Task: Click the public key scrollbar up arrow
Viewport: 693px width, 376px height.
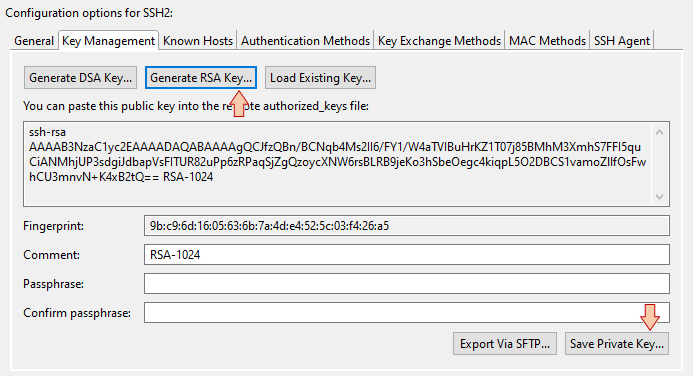Action: click(659, 132)
